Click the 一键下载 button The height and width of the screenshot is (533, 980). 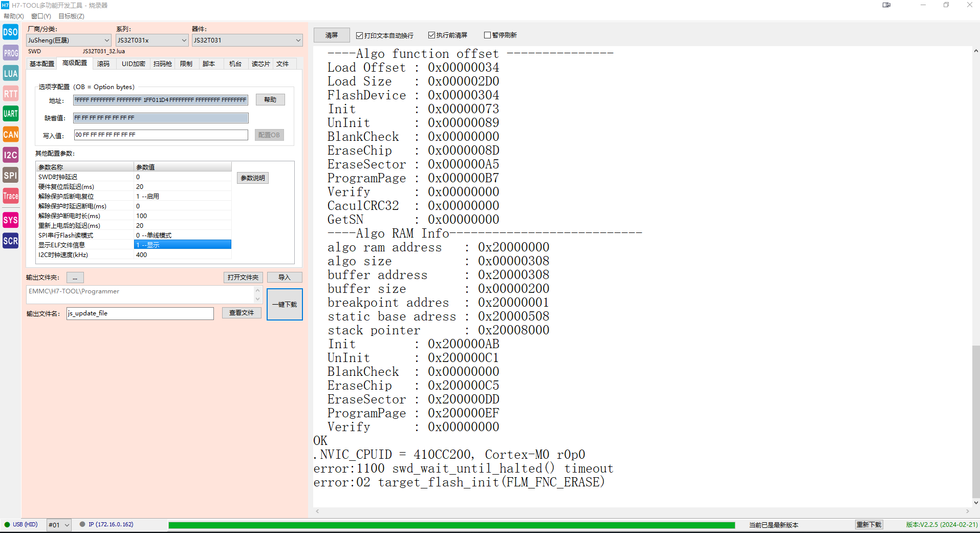285,305
